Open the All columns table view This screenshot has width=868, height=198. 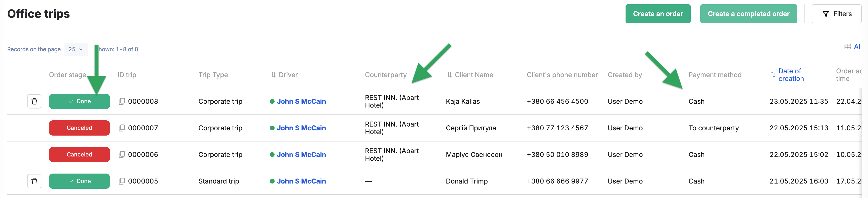(853, 47)
